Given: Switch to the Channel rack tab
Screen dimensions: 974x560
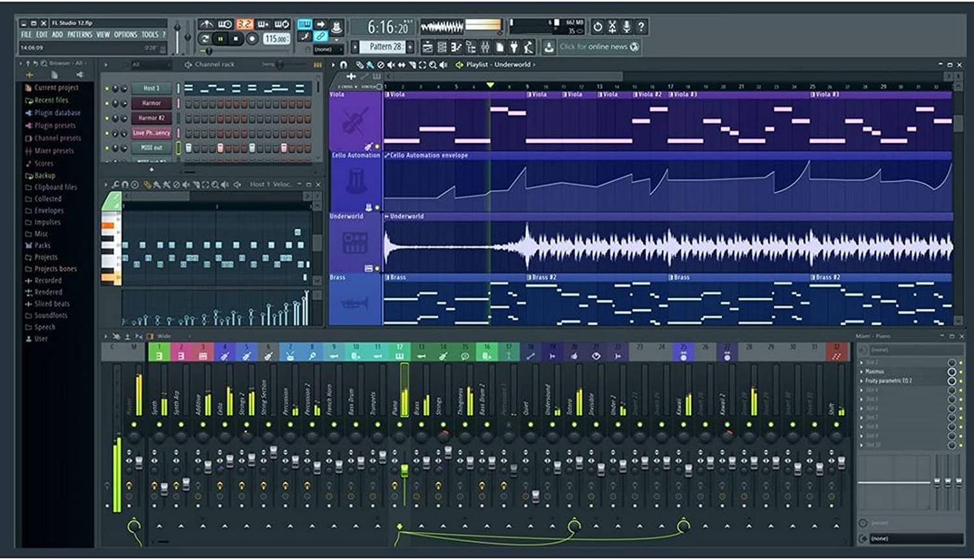Looking at the screenshot, I should pos(214,64).
